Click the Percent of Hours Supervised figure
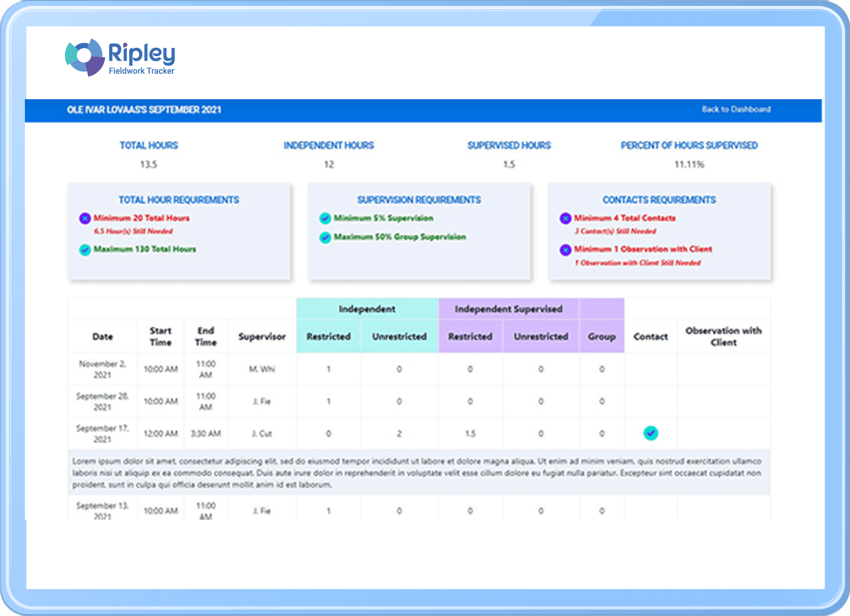 [x=689, y=164]
